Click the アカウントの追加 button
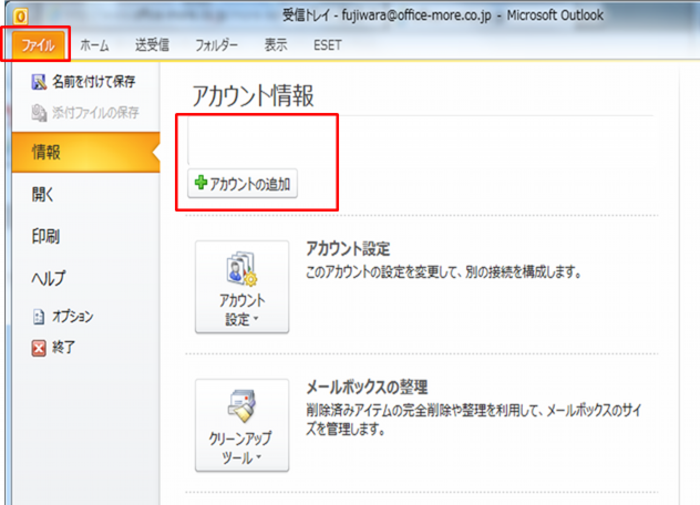The height and width of the screenshot is (505, 700). click(x=242, y=183)
